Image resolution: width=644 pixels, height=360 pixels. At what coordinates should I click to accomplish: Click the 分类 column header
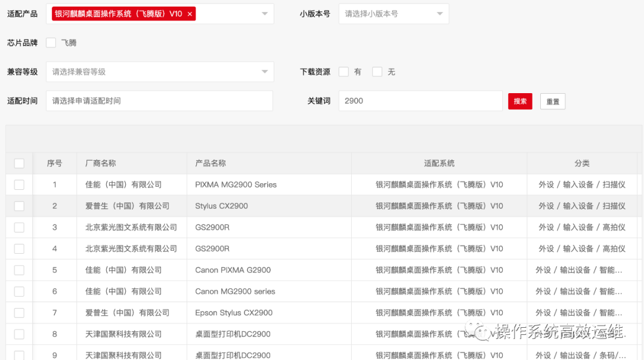pos(582,164)
